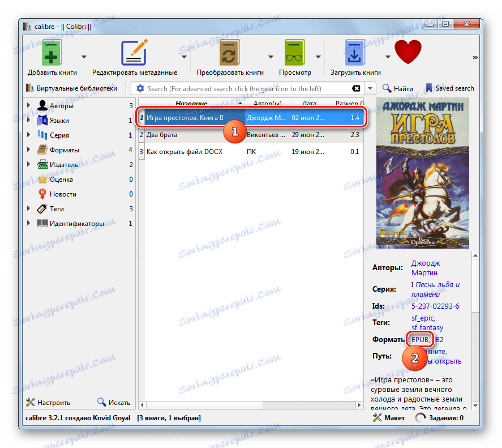Select the Как открыть файл DOCX row
This screenshot has height=448, width=502.
[x=251, y=152]
